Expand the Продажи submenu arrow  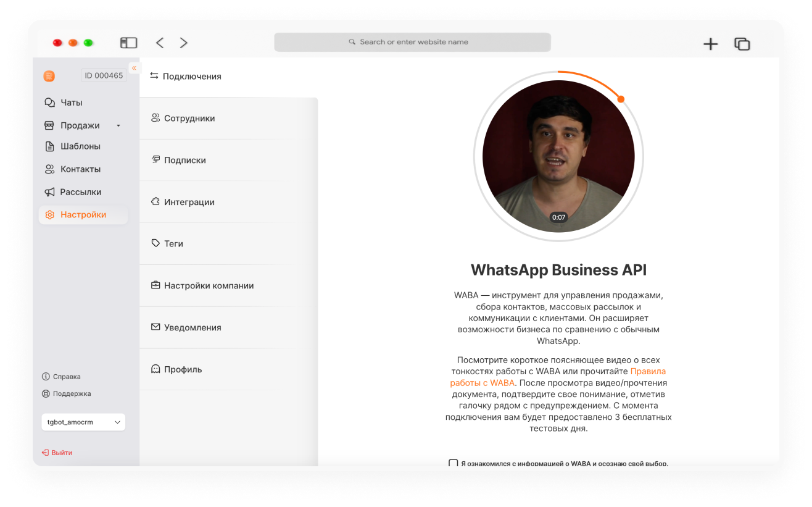click(x=118, y=126)
